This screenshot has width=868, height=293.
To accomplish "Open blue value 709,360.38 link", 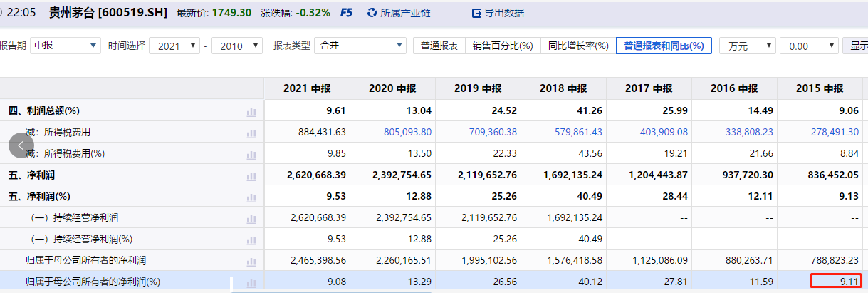I will [493, 132].
